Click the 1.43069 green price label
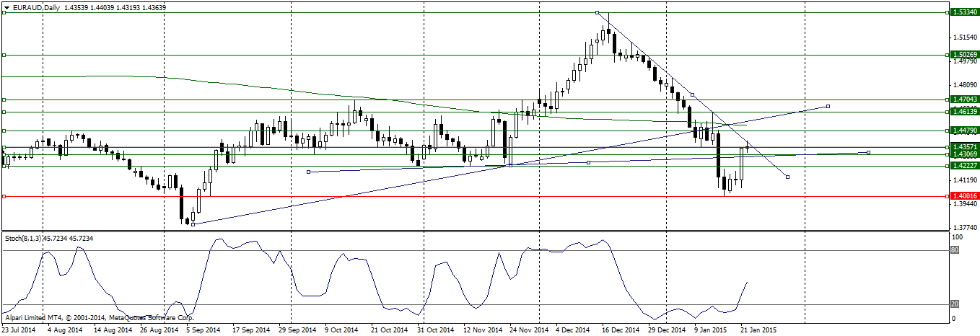 [x=965, y=154]
